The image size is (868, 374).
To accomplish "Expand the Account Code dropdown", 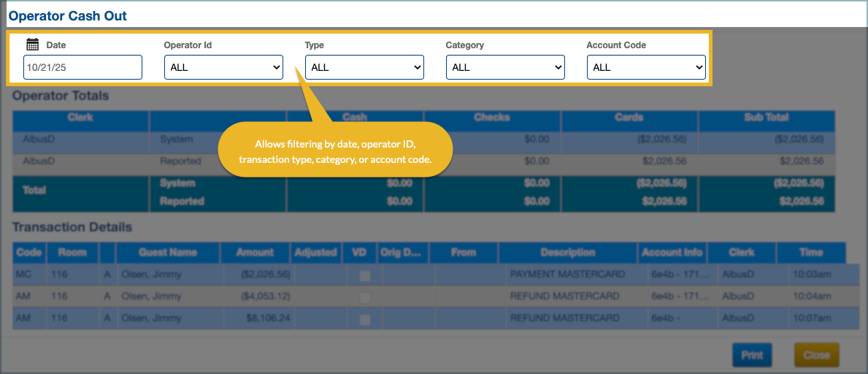I will [x=646, y=67].
